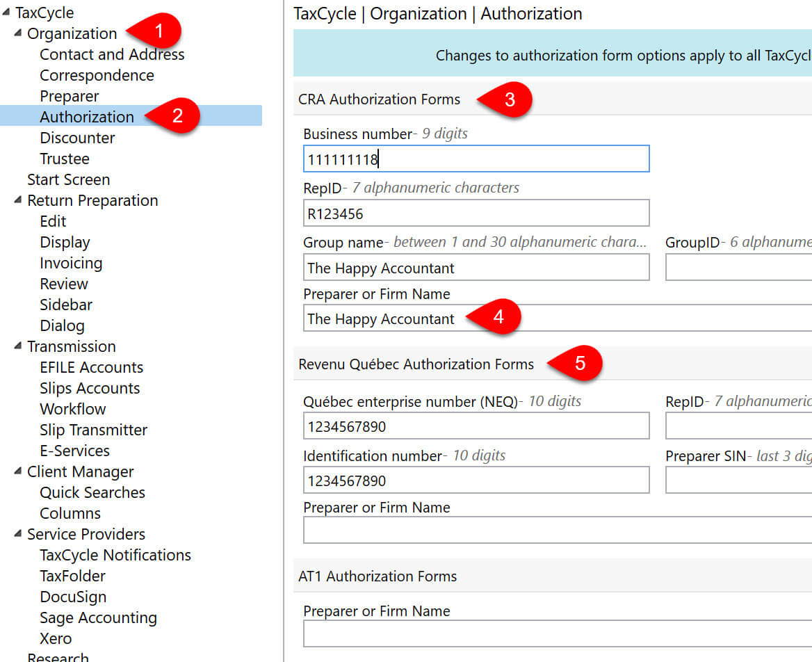Collapse the Service Providers section arrow
The width and height of the screenshot is (812, 662).
click(x=18, y=533)
